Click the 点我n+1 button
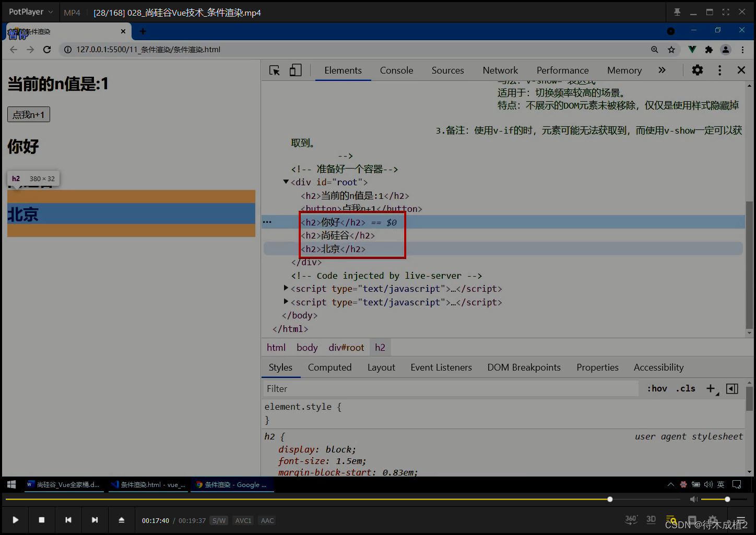Screen dimensions: 756x535 pos(29,114)
